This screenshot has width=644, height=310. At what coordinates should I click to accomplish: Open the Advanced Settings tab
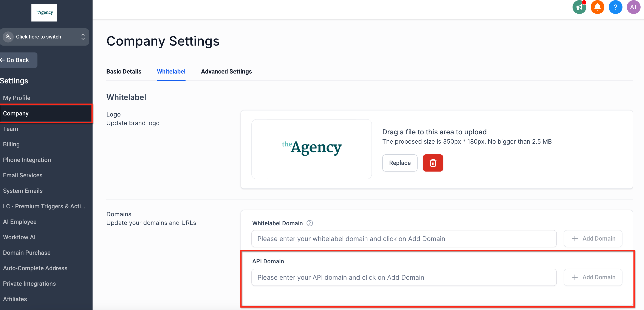pyautogui.click(x=226, y=71)
